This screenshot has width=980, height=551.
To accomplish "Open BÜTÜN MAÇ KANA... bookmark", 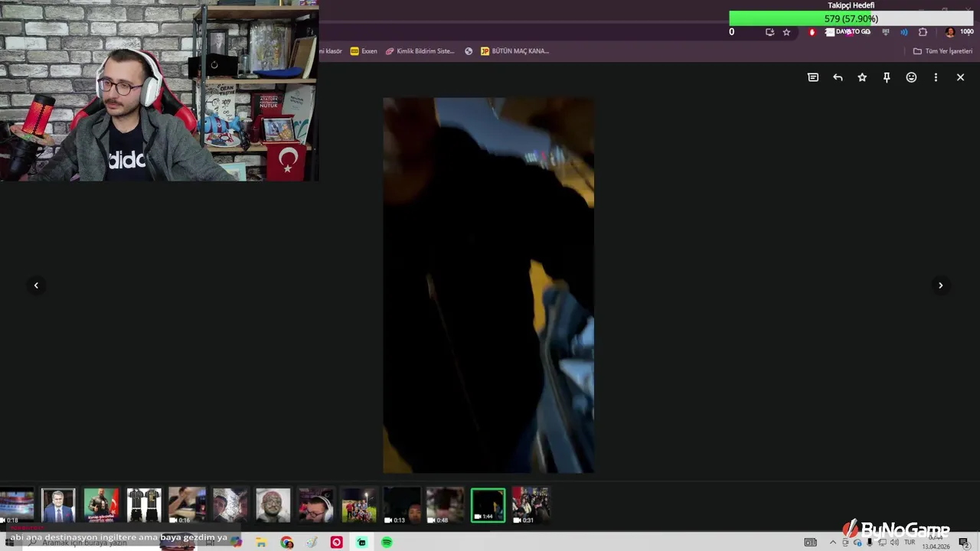I will coord(515,51).
